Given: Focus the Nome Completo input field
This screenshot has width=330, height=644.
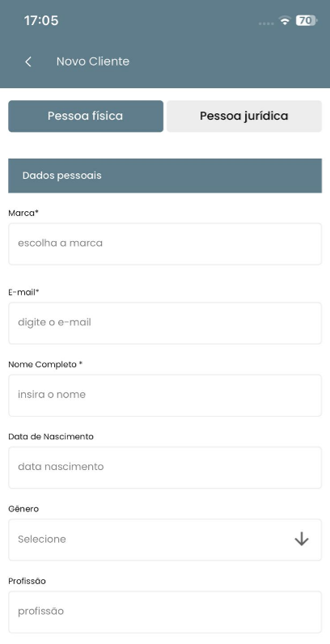Looking at the screenshot, I should pyautogui.click(x=165, y=396).
